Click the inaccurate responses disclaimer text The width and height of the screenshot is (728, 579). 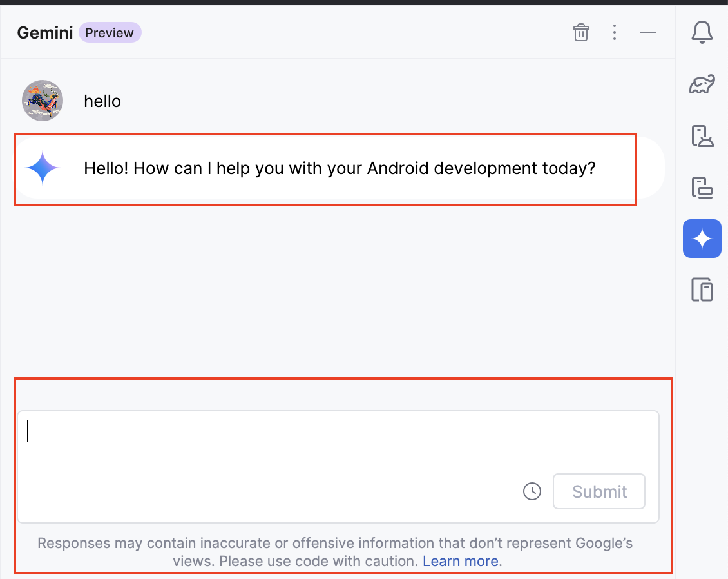(x=335, y=544)
